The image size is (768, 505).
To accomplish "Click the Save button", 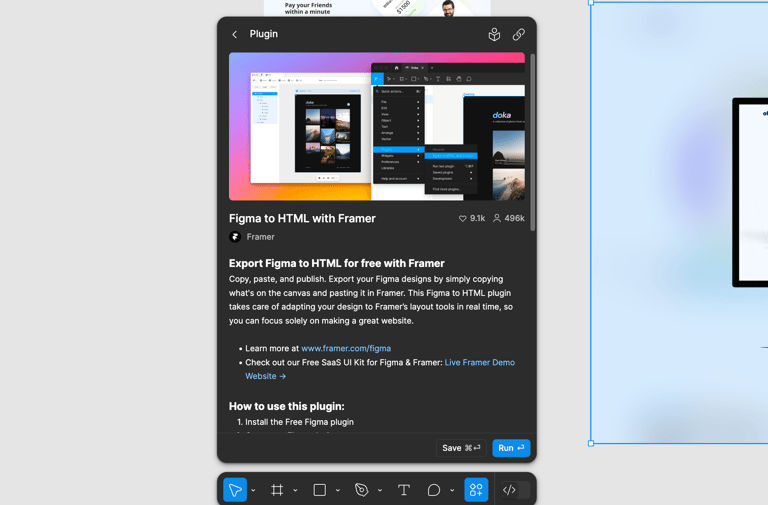I will click(x=461, y=448).
